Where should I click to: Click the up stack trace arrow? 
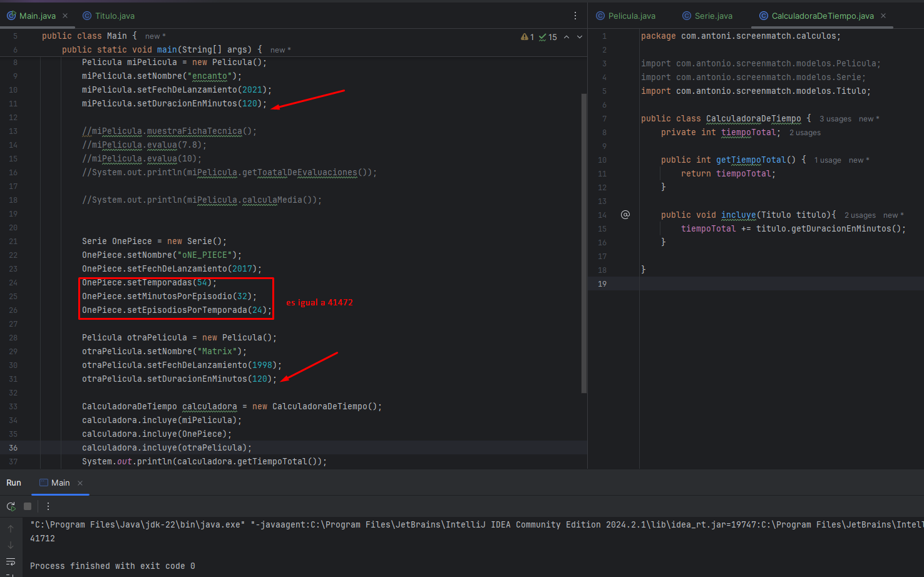[x=11, y=529]
